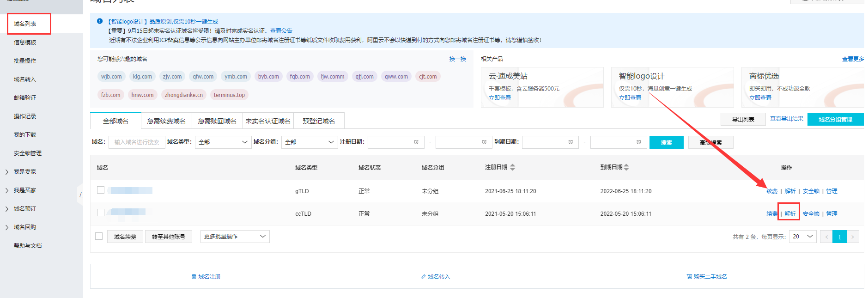Open calendar icon in expiry end date field

pos(638,142)
